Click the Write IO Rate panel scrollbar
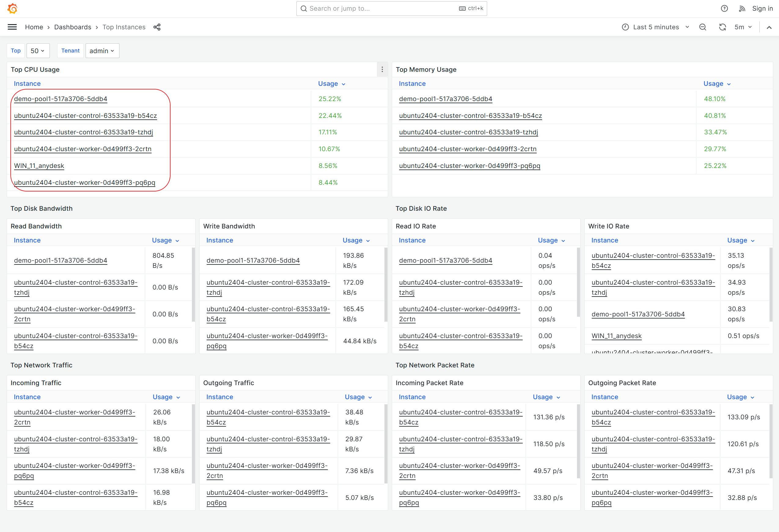Screen dimensions: 779x532 pyautogui.click(x=771, y=284)
